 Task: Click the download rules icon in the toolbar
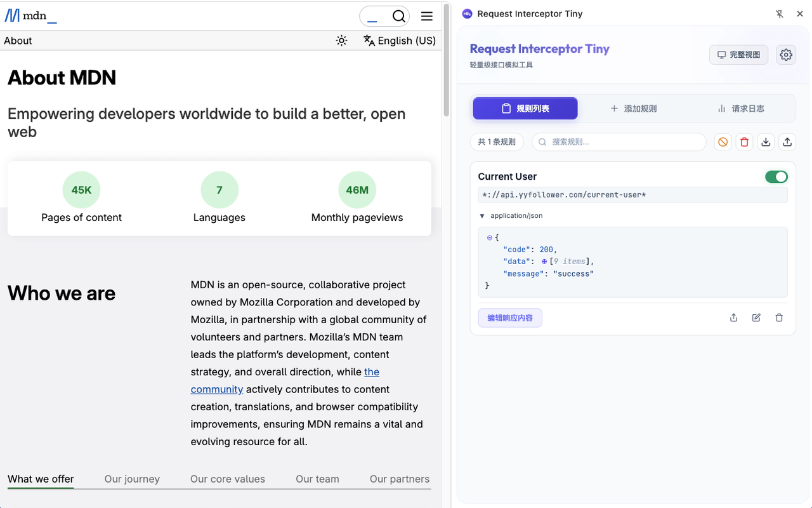click(766, 142)
